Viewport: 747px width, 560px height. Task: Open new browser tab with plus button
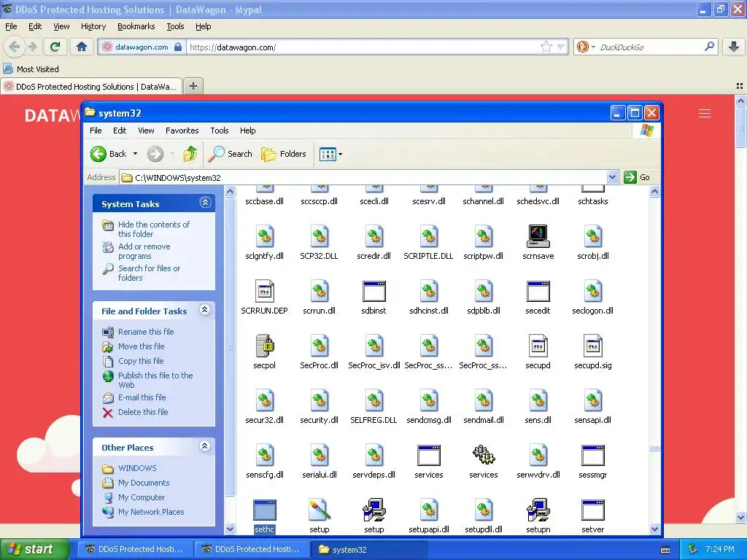pyautogui.click(x=193, y=86)
